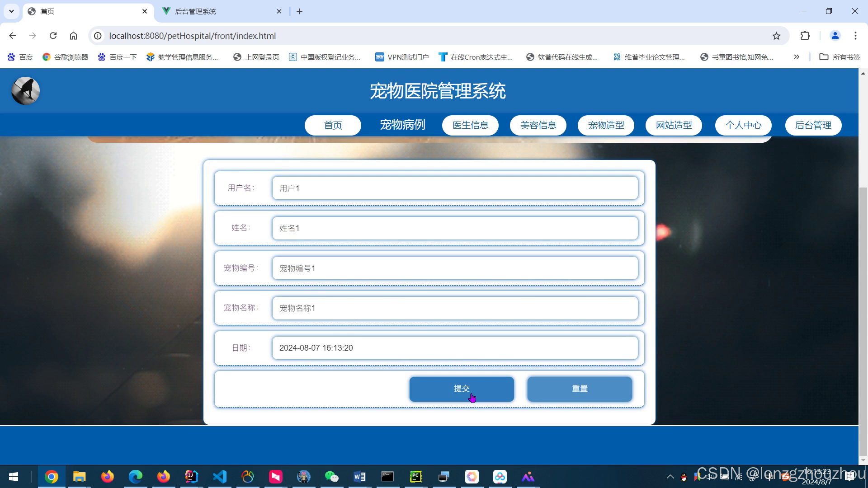Viewport: 868px width, 488px height.
Task: Open the Chrome three-dot menu
Action: (x=855, y=36)
